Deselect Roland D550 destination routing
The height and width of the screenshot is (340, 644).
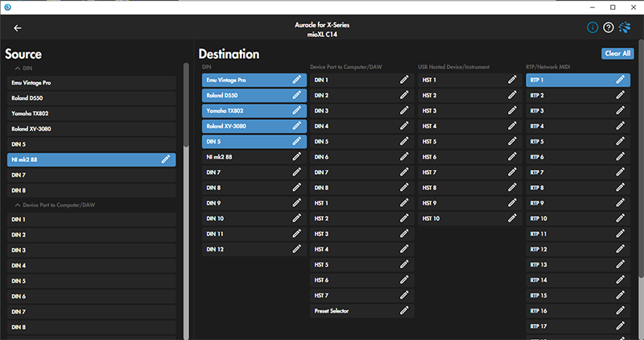[254, 95]
